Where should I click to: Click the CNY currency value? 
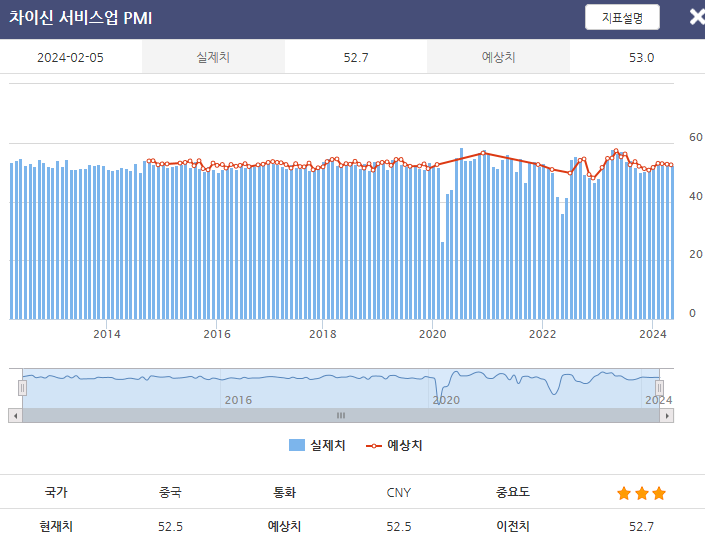(x=399, y=492)
